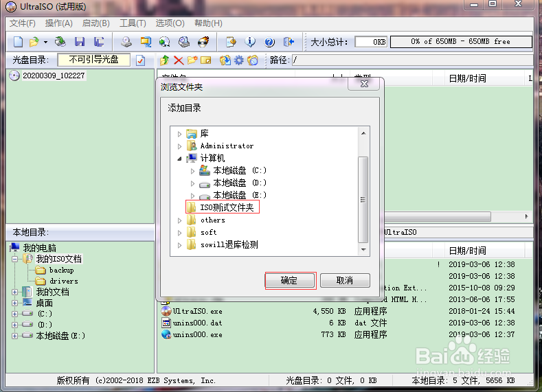
Task: Click the 确定 button in browse dialog
Action: [290, 281]
